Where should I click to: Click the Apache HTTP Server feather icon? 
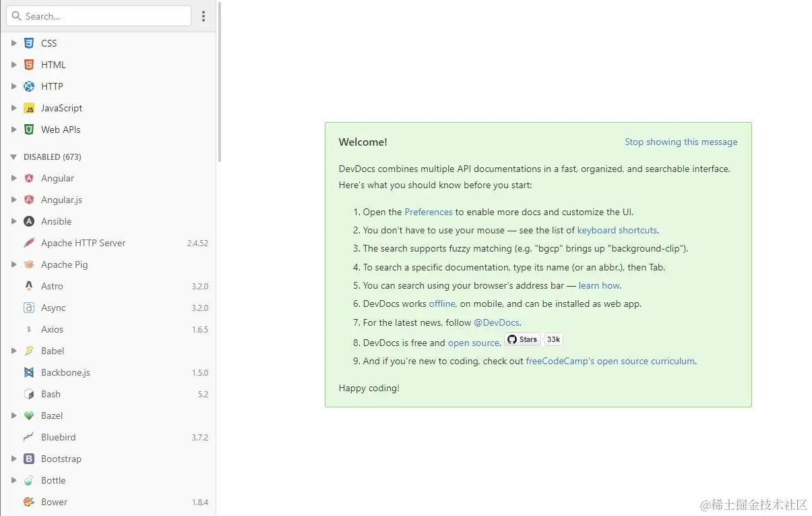tap(29, 243)
